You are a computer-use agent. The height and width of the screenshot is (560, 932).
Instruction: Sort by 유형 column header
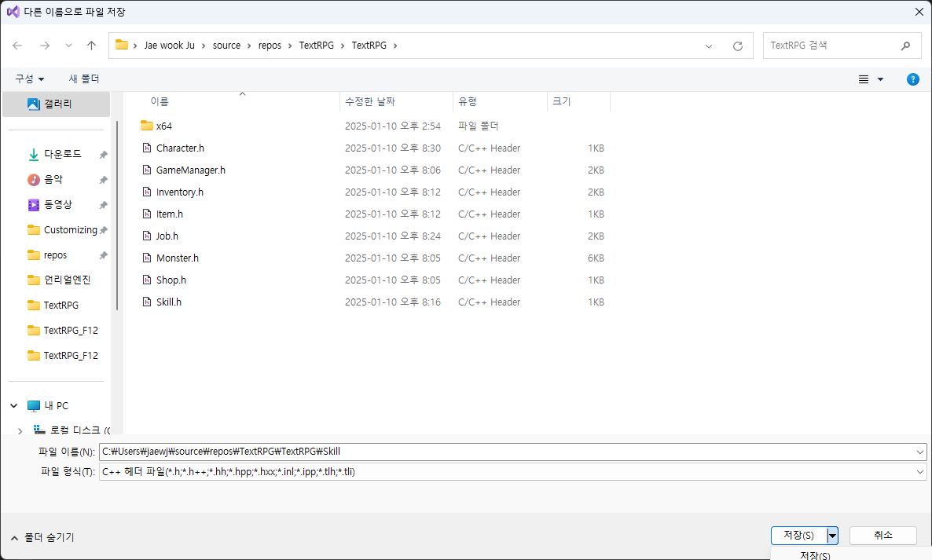tap(468, 101)
